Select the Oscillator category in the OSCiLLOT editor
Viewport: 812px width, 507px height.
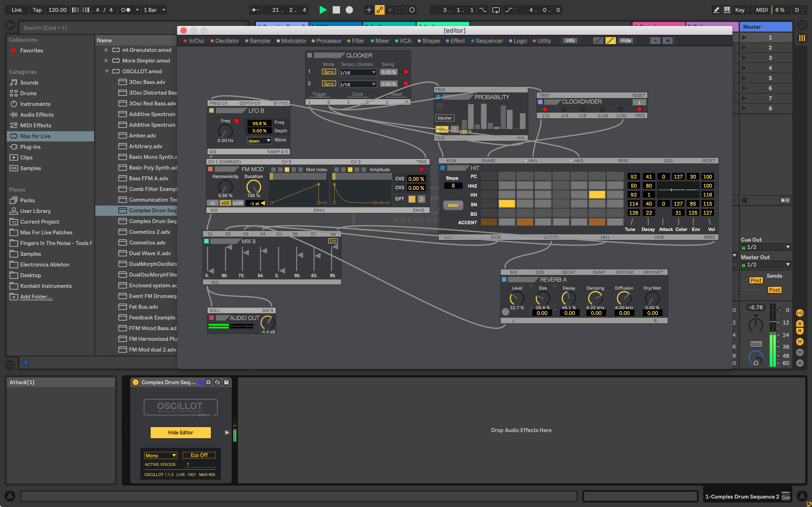[x=227, y=41]
